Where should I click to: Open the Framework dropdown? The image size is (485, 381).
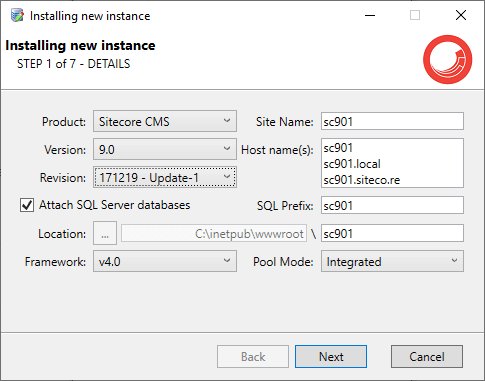tap(165, 261)
